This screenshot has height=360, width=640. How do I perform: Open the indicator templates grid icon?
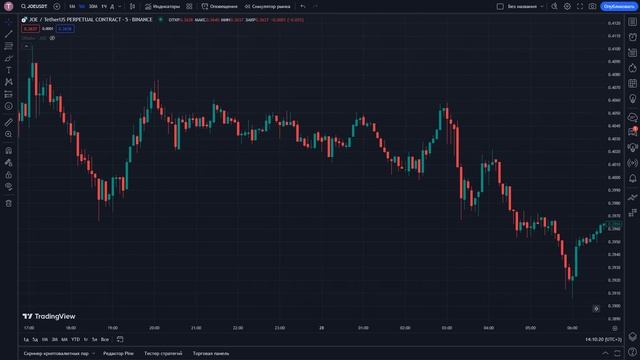189,7
